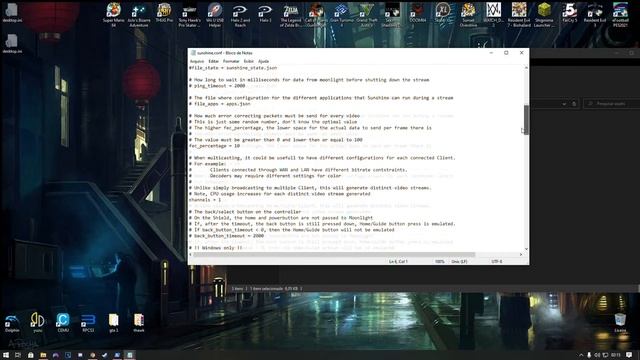Viewport: 640px width, 360px height.
Task: Open CEMU emulator desktop shortcut
Action: pyautogui.click(x=63, y=322)
